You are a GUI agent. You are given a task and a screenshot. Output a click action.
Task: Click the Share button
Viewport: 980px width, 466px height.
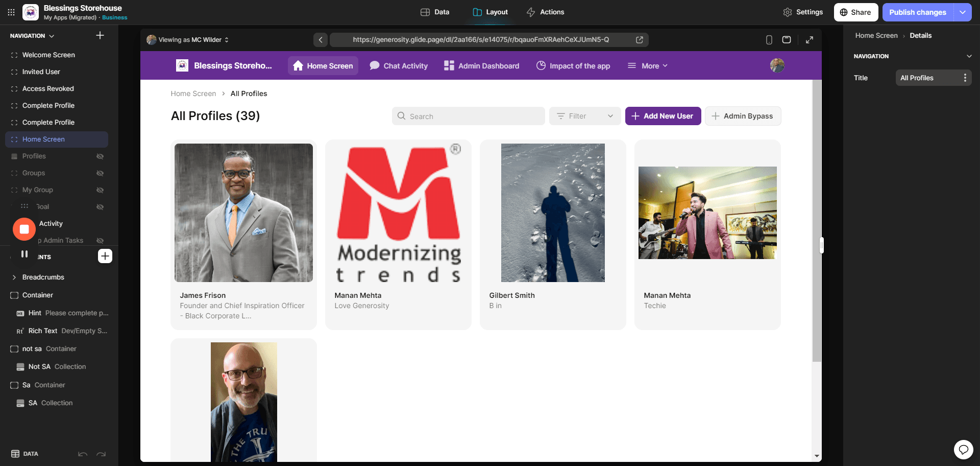[856, 12]
